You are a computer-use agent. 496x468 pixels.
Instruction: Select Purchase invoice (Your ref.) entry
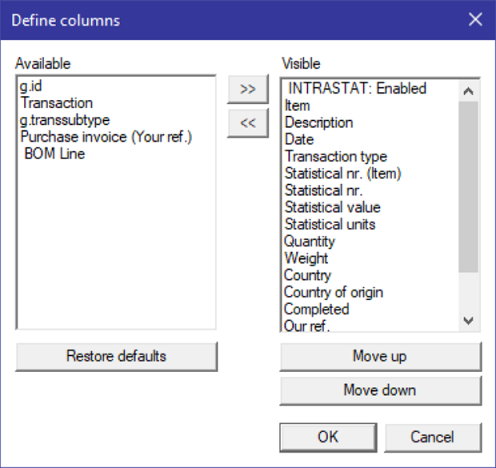click(106, 137)
